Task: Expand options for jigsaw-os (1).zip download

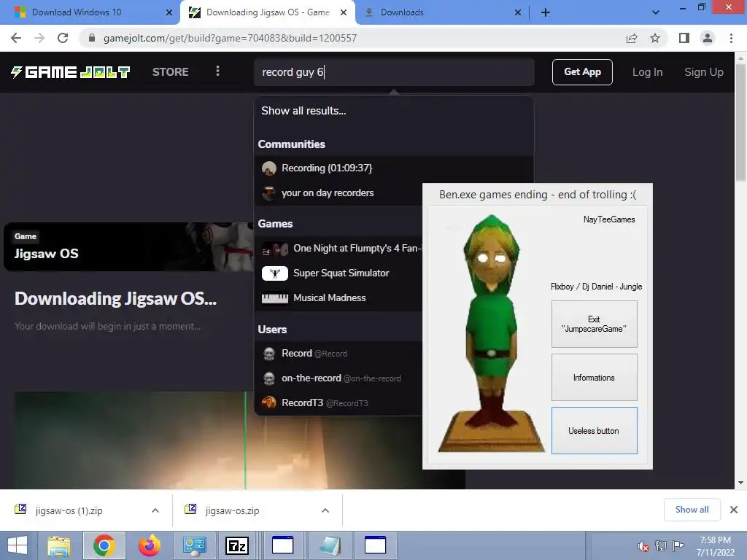Action: [x=155, y=510]
